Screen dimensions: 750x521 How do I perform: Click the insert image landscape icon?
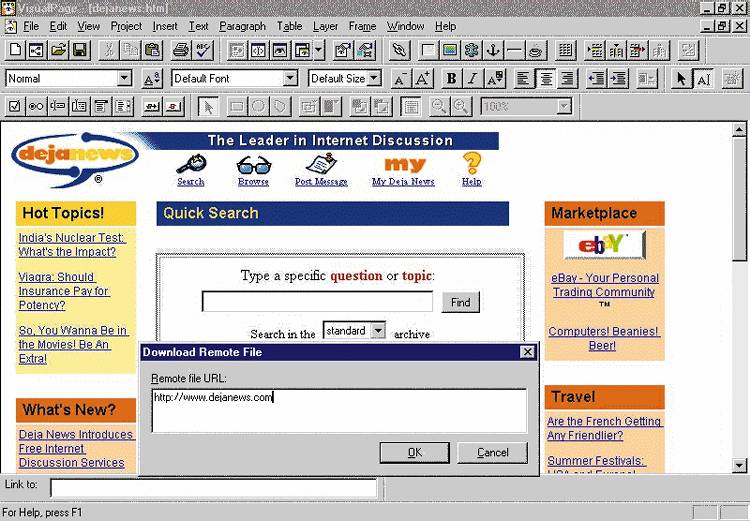click(x=450, y=50)
